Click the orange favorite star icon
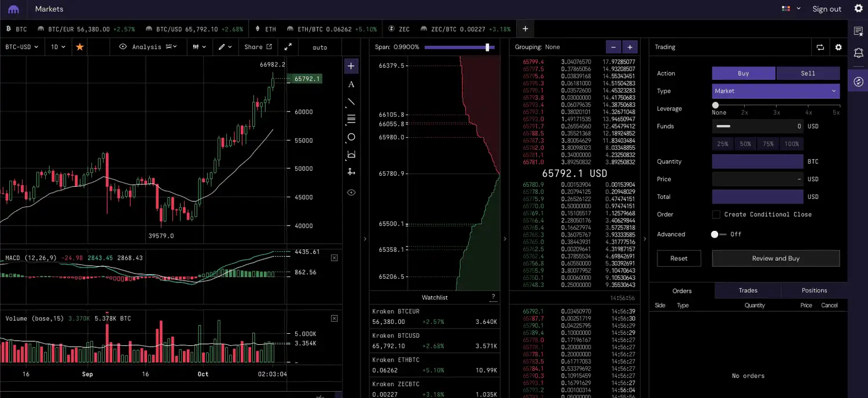This screenshot has width=868, height=398. (x=80, y=47)
